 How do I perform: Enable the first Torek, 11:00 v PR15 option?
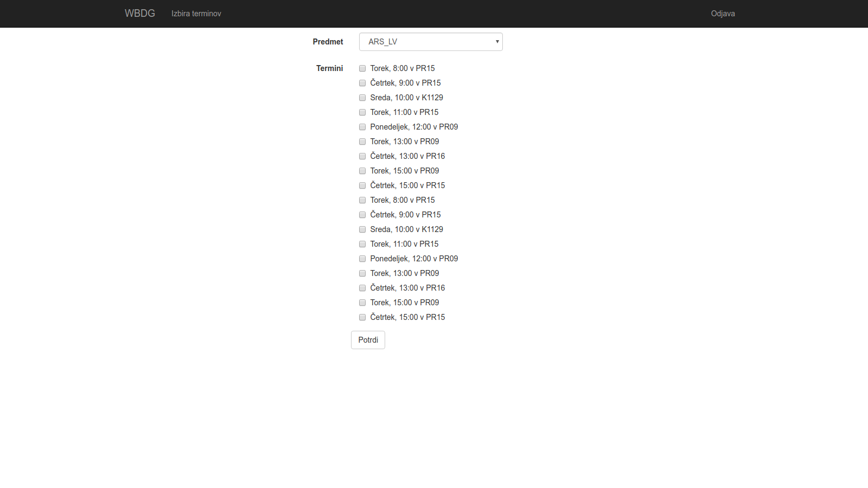(362, 112)
